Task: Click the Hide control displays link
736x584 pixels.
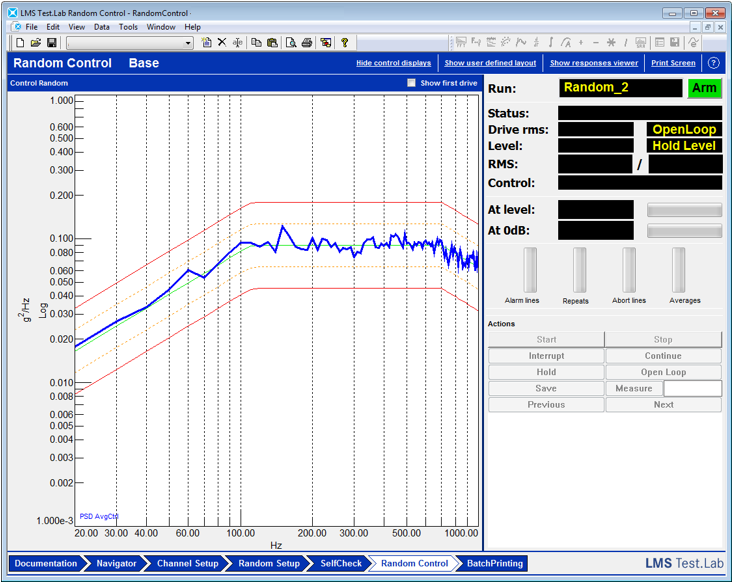Action: point(393,63)
